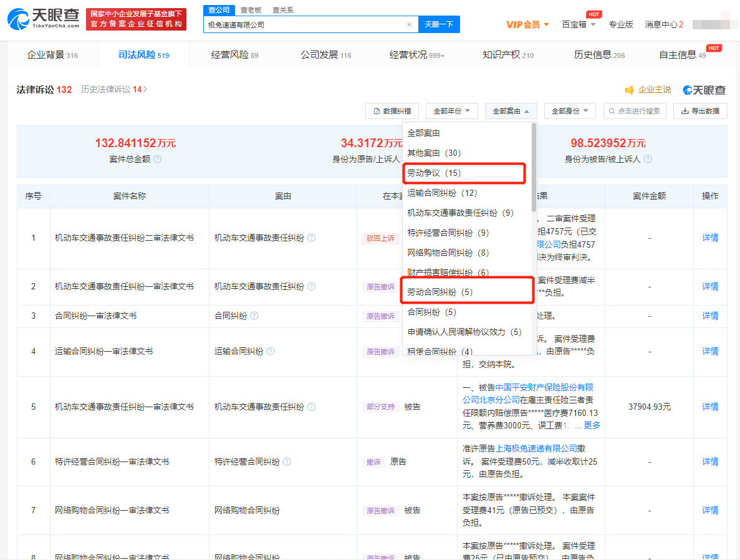740x560 pixels.
Task: Switch to the 经营状况 tab
Action: 416,55
